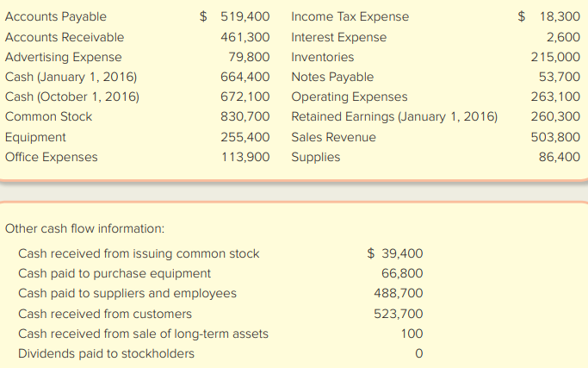
Task: Click the Advertising Expense row label
Action: 64,57
